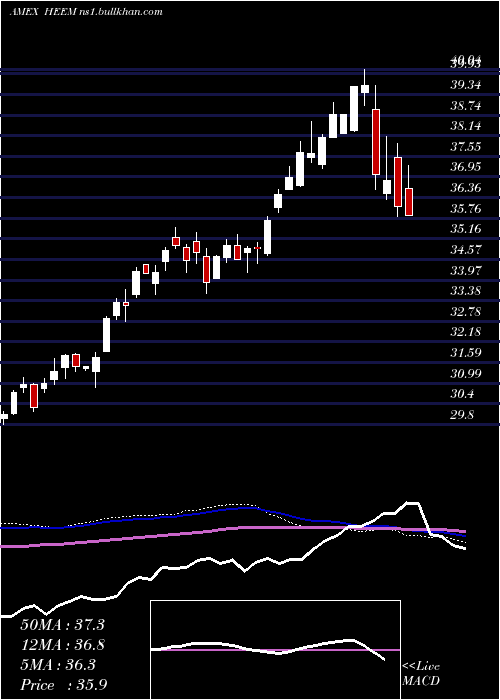
Task: Click the AMEX HEEM chart title text
Action: 86,12
